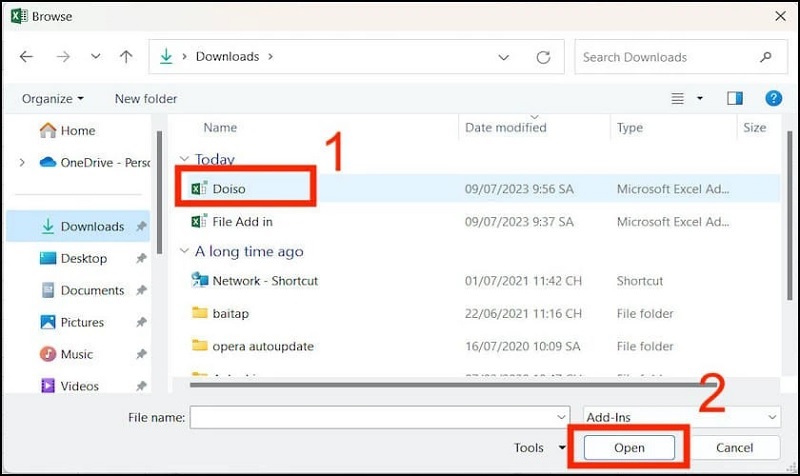
Task: Click the File name input field
Action: click(x=370, y=417)
